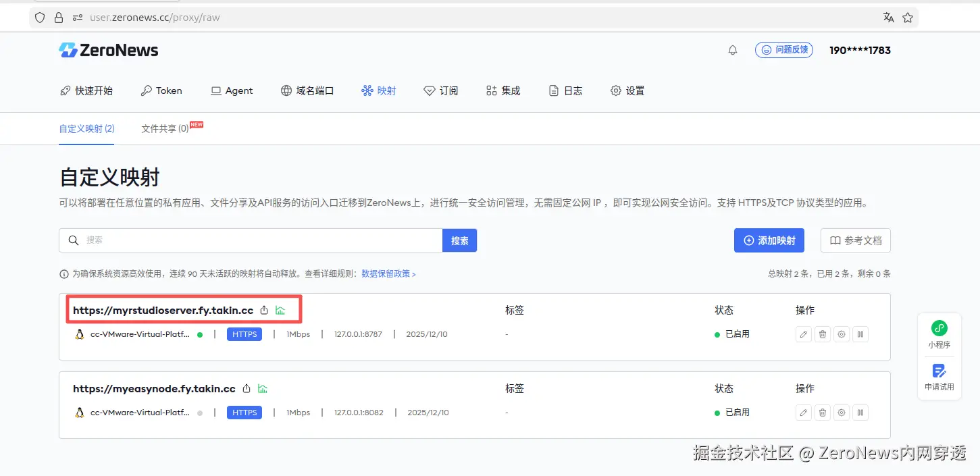Delete the myrstudioserver mapping via trash icon
This screenshot has width=980, height=476.
pos(823,334)
